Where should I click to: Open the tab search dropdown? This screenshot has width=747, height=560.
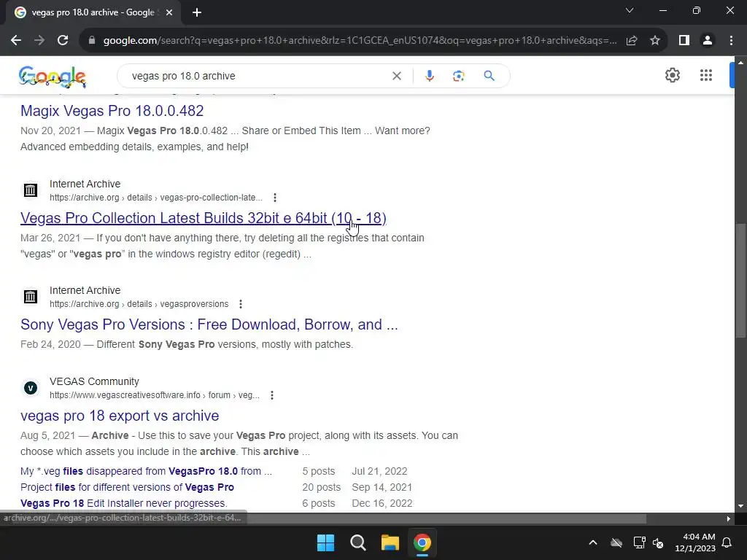[630, 10]
